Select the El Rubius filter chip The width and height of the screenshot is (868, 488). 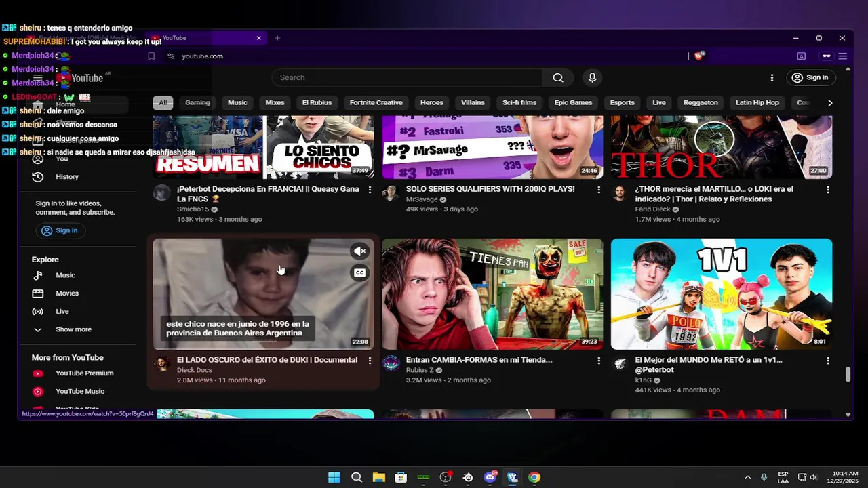(317, 102)
